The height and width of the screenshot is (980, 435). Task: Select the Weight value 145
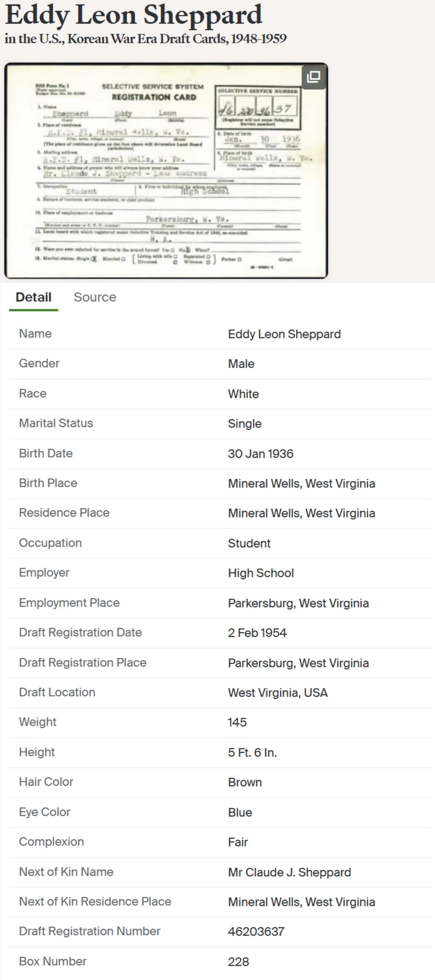pos(237,722)
